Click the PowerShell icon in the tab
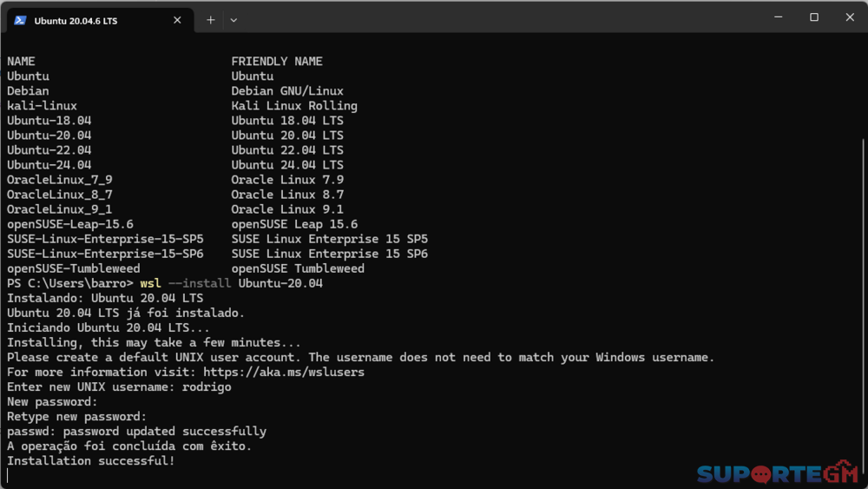 point(20,20)
